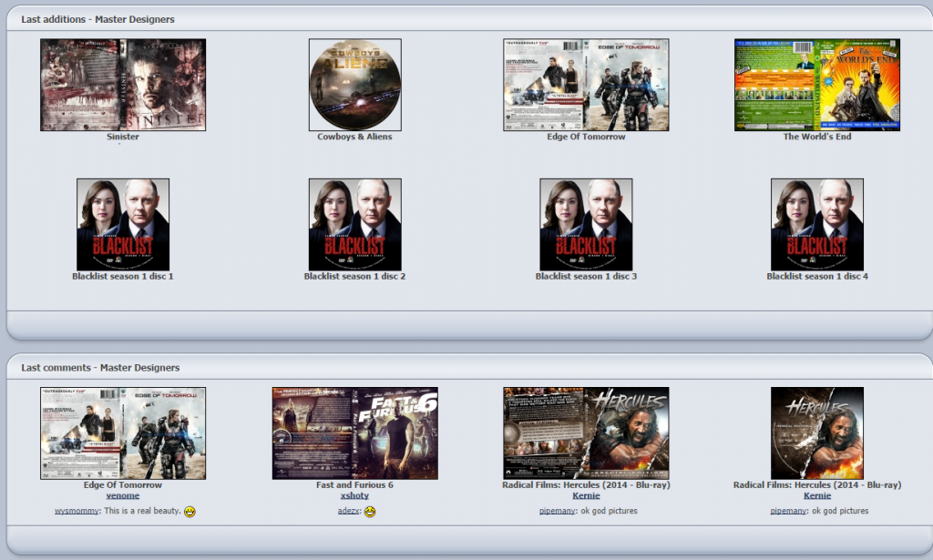The height and width of the screenshot is (560, 933).
Task: Open Edge Of Tomorrow thumbnail in Last additions
Action: (x=586, y=85)
